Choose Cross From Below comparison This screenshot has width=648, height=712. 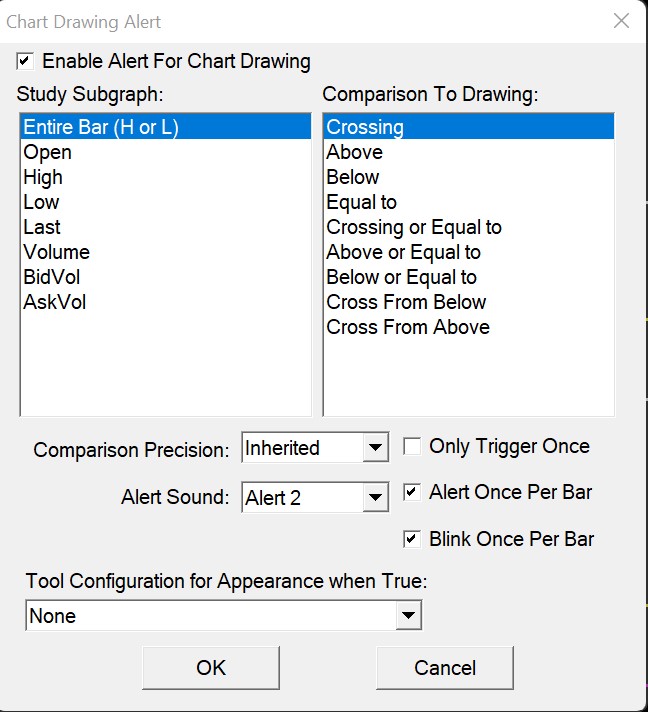[x=469, y=302]
